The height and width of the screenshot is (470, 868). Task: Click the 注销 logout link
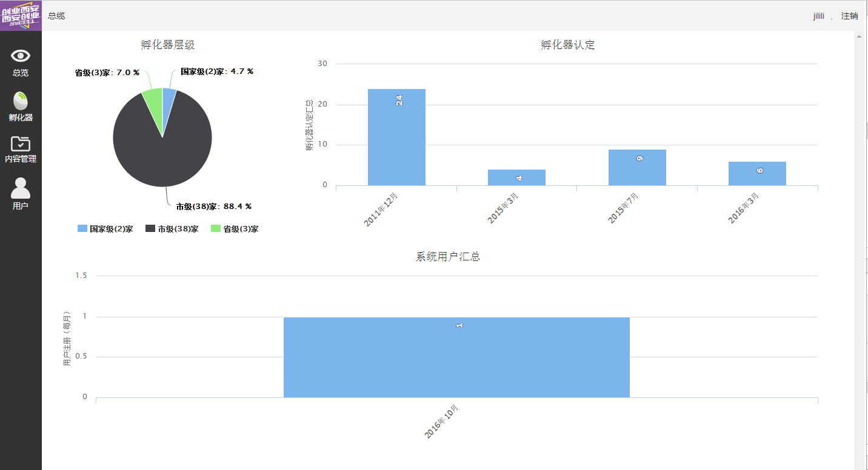[849, 16]
